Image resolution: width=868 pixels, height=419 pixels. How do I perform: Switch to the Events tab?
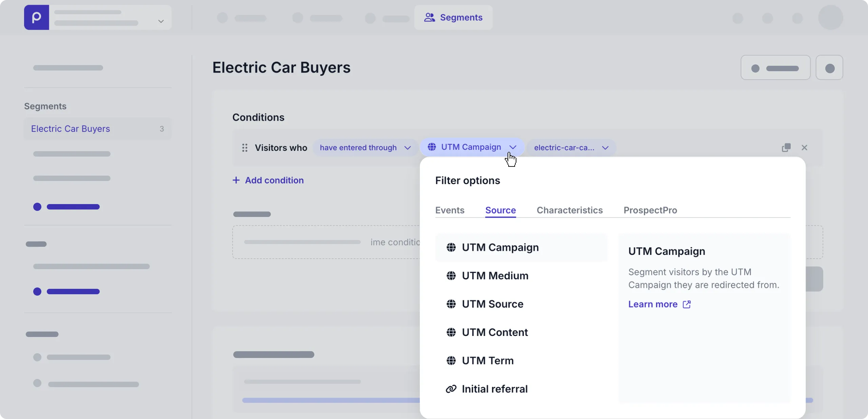coord(450,210)
